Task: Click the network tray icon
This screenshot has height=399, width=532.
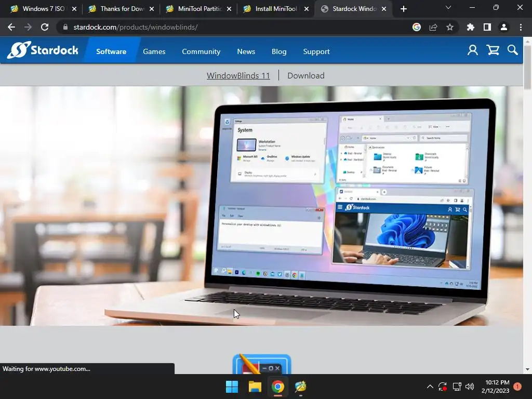Action: pos(457,387)
